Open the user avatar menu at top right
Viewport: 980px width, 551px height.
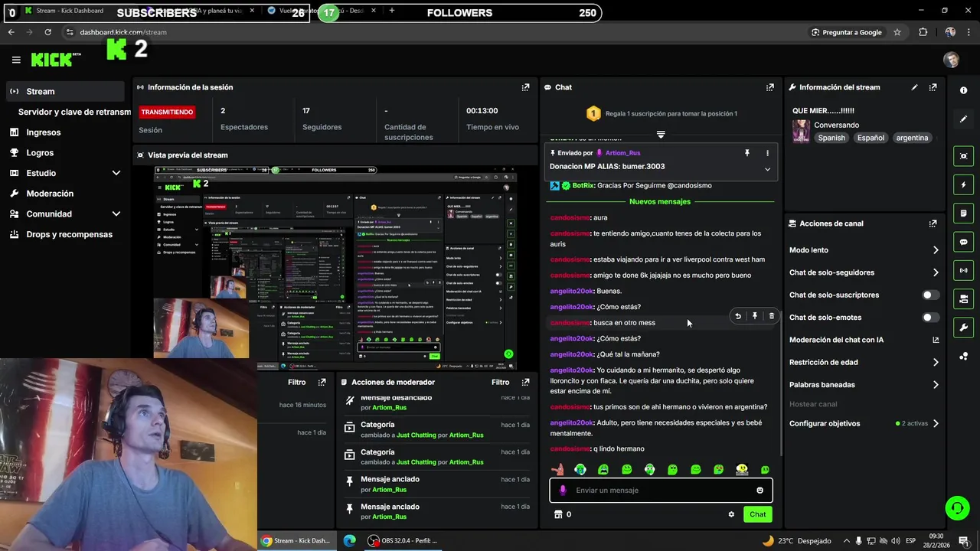951,60
